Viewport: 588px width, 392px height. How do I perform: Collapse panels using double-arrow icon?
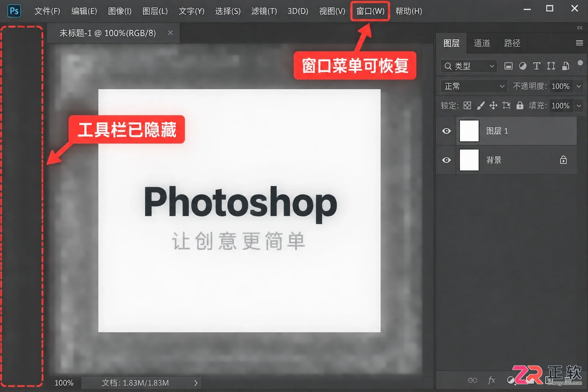(x=579, y=28)
